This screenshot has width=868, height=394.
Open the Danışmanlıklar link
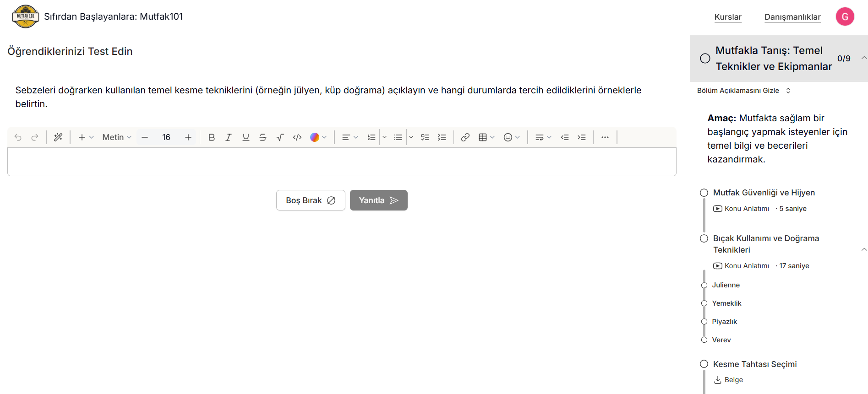792,17
